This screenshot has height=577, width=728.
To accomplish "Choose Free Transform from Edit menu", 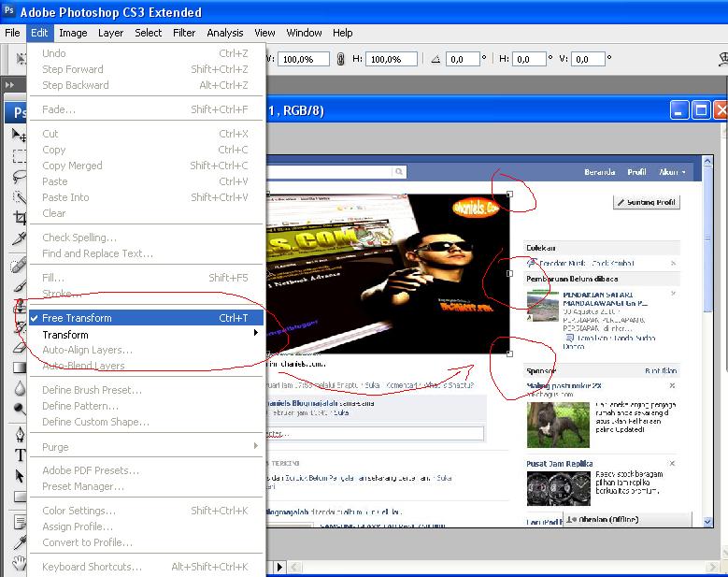I will 146,318.
